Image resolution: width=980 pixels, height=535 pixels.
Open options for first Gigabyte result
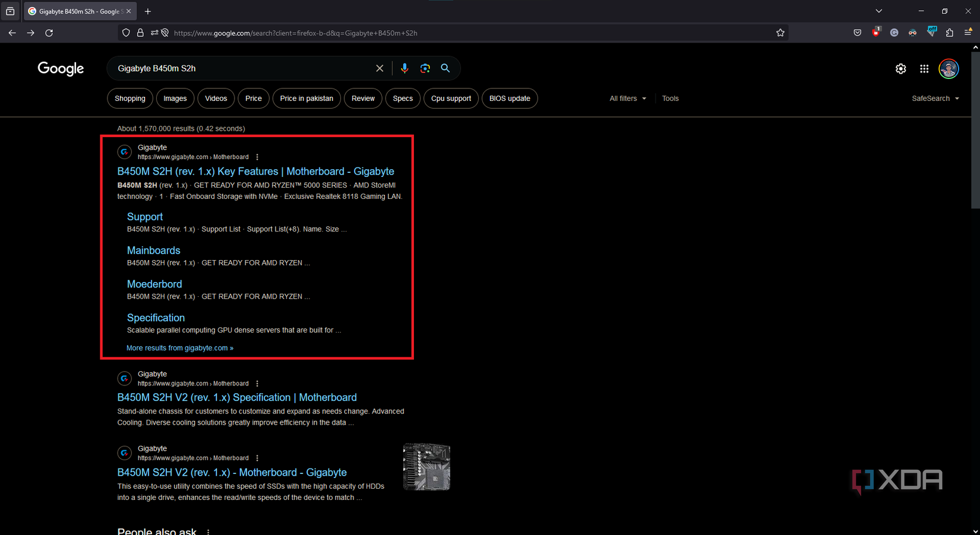click(257, 157)
